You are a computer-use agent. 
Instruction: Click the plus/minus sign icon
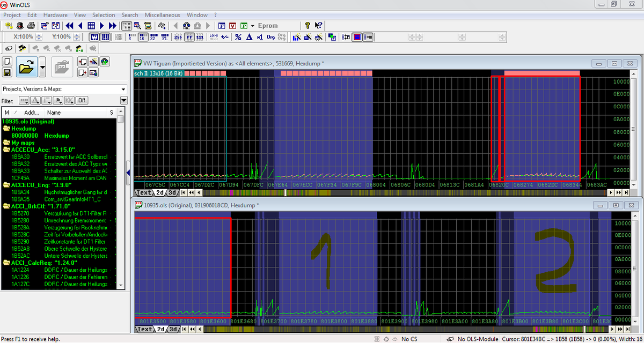[224, 37]
